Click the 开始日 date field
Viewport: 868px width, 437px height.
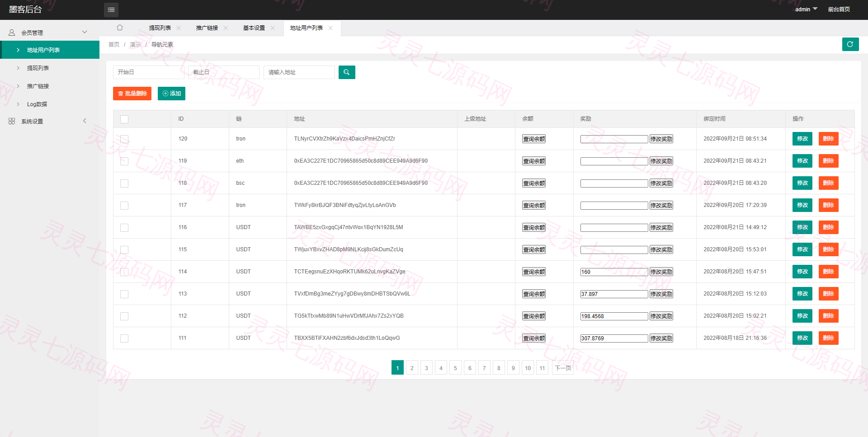(149, 72)
